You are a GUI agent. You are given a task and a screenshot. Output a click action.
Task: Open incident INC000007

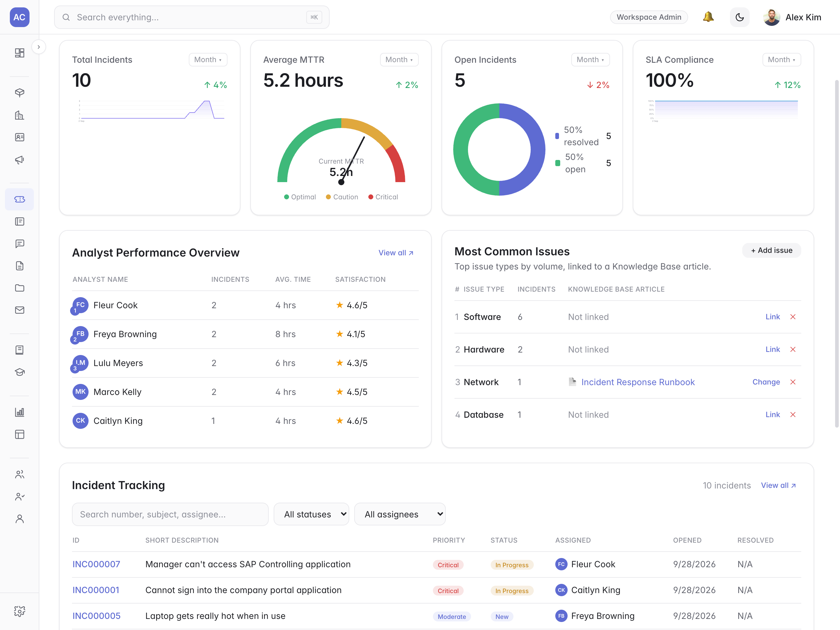coord(96,564)
